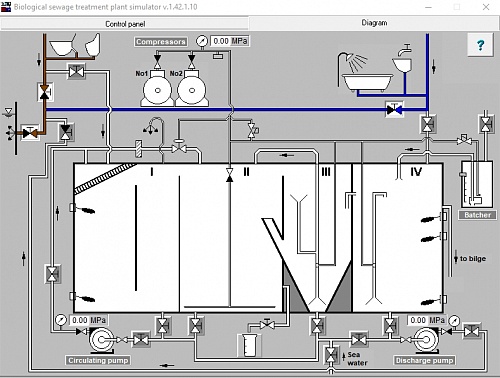Screen dimensions: 500x378
Task: Click the sampling beaker under the tank
Action: [x=249, y=345]
